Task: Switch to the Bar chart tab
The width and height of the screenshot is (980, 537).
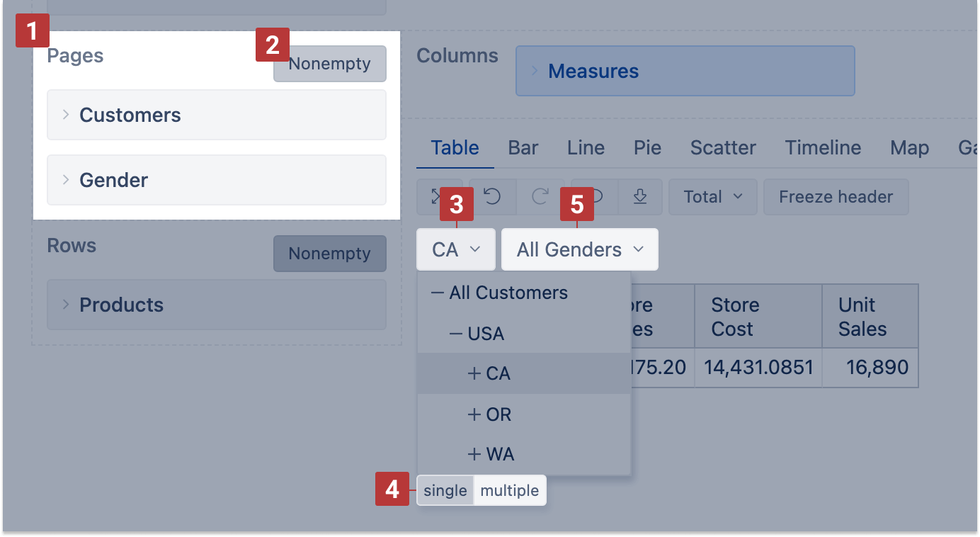Action: 523,147
